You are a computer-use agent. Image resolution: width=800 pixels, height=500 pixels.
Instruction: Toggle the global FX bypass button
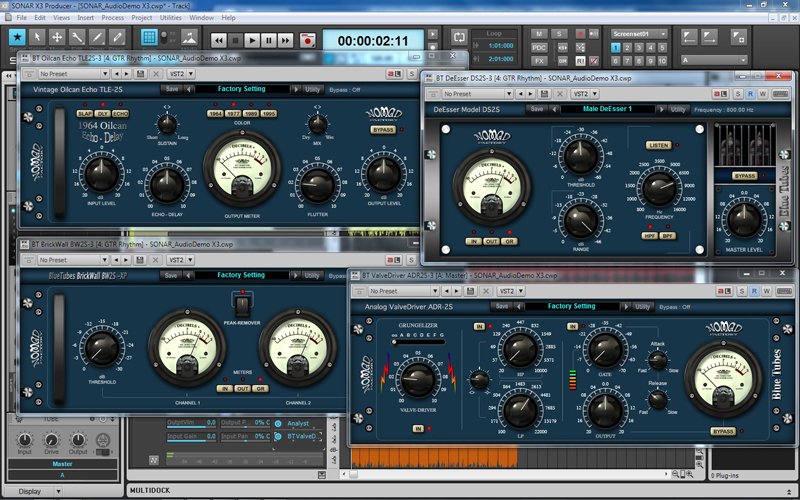point(539,61)
